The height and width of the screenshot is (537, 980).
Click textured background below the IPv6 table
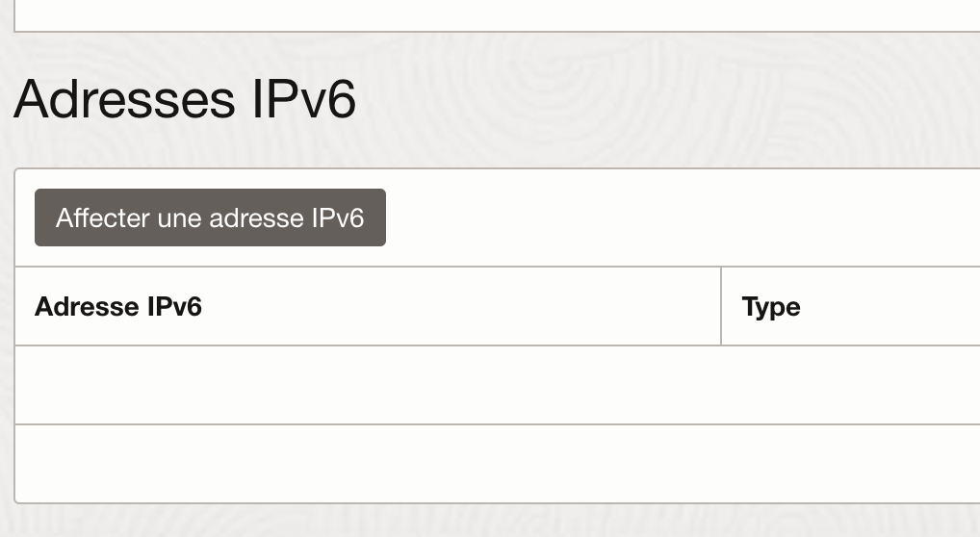pos(497,521)
